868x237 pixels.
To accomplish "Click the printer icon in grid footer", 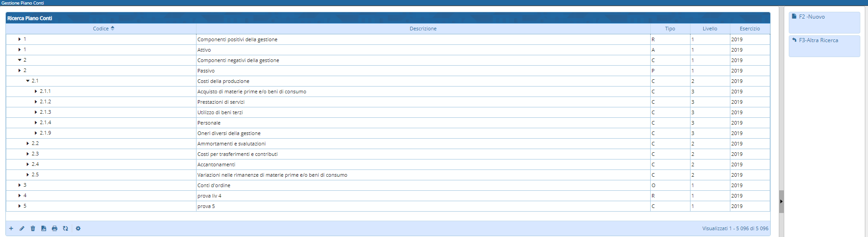I will (x=54, y=228).
